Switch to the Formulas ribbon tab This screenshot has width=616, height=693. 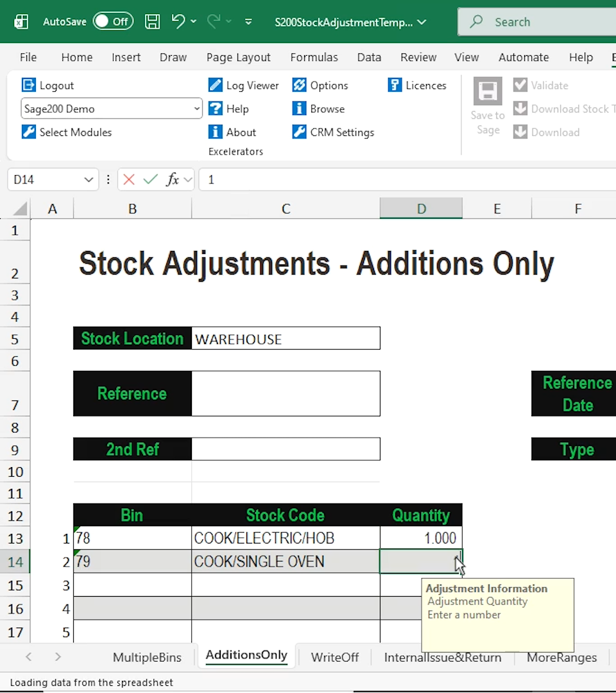[314, 57]
